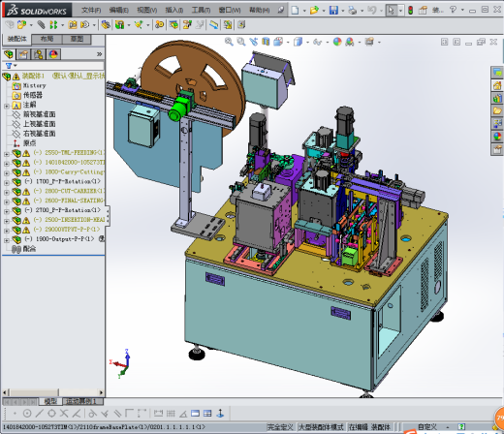Expand the 注解 annotations tree node
The height and width of the screenshot is (434, 504).
click(7, 106)
